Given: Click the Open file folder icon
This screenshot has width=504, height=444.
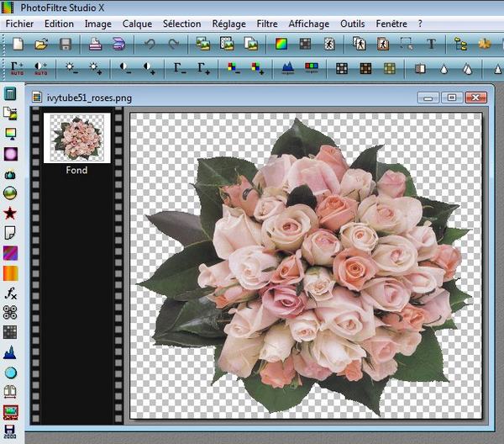Looking at the screenshot, I should tap(40, 44).
